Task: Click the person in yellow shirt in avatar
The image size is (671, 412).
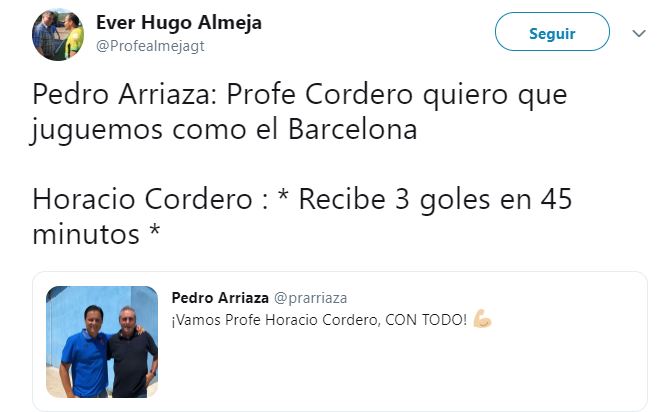Action: (74, 36)
